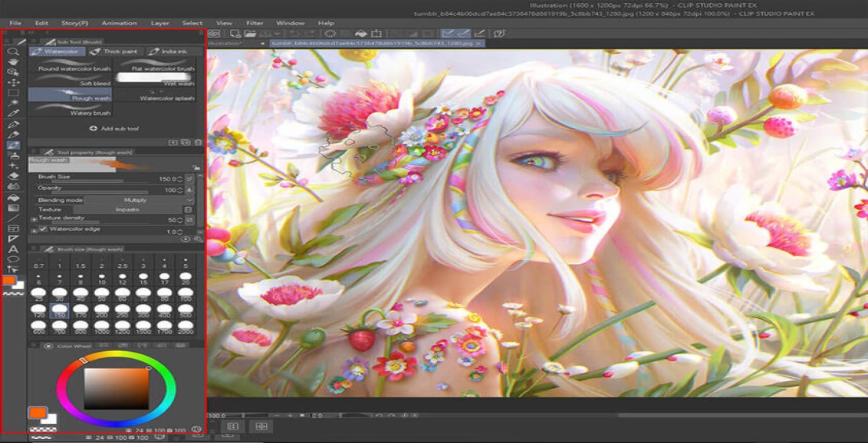This screenshot has height=443, width=868.
Task: Choose the Round watercolor brush sub tool
Action: pos(70,65)
